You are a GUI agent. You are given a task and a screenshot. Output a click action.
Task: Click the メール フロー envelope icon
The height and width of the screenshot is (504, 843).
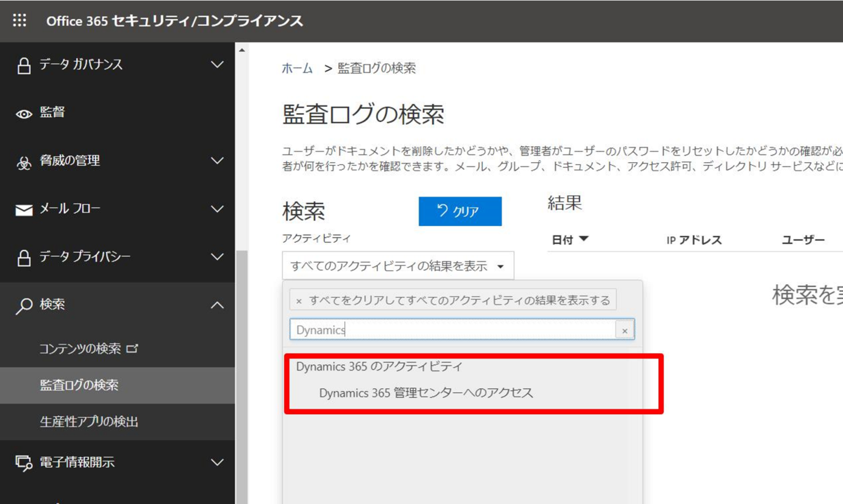(x=24, y=210)
